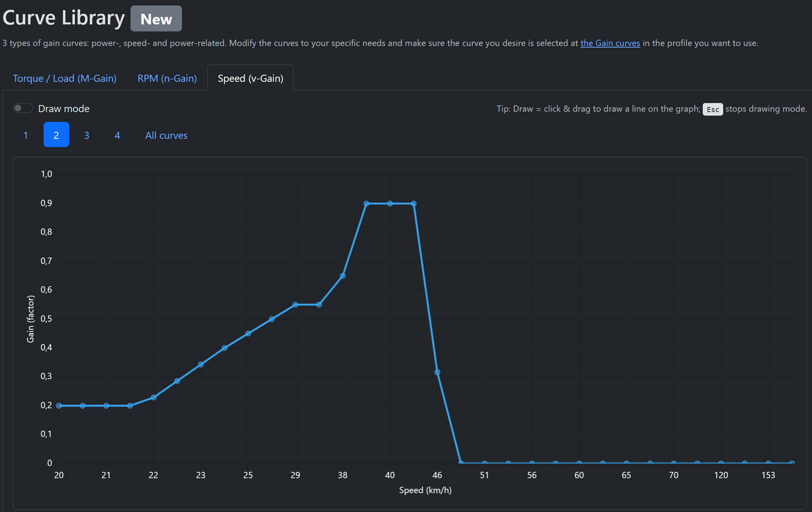Click the peak data point at speed 40

(390, 203)
